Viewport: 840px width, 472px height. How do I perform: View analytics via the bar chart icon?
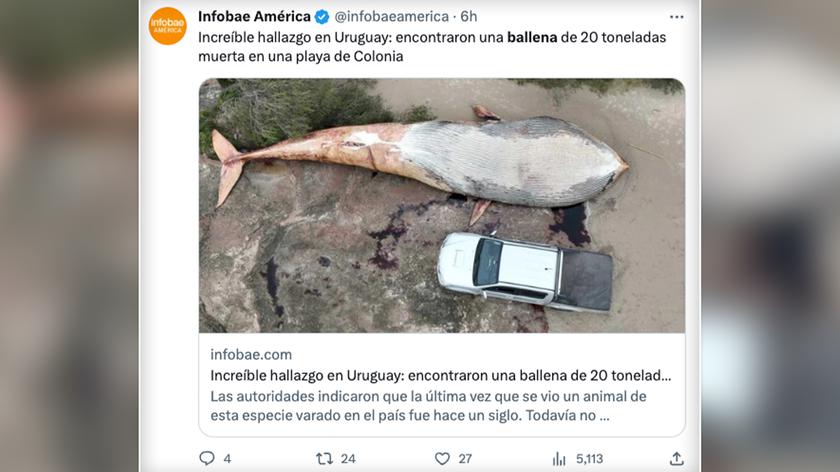tap(559, 459)
